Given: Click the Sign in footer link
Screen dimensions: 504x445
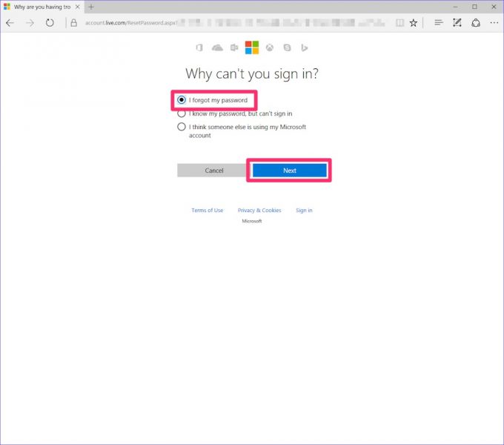Looking at the screenshot, I should click(304, 211).
